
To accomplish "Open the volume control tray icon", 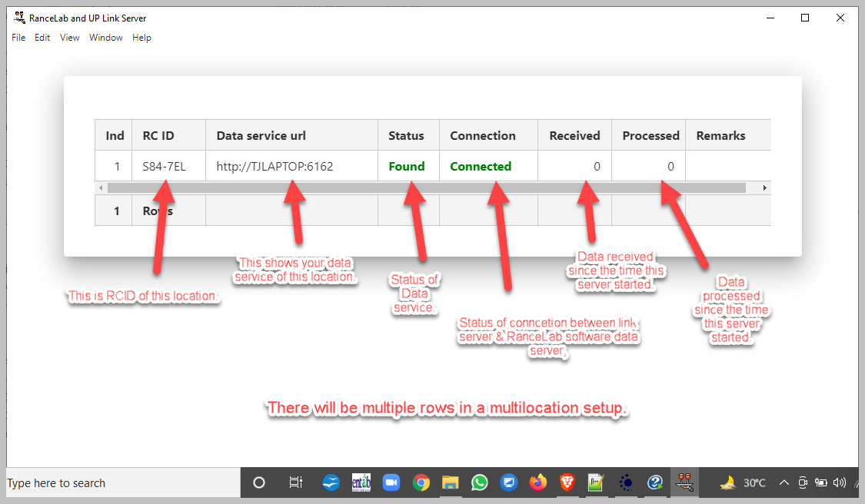I will pos(839,483).
